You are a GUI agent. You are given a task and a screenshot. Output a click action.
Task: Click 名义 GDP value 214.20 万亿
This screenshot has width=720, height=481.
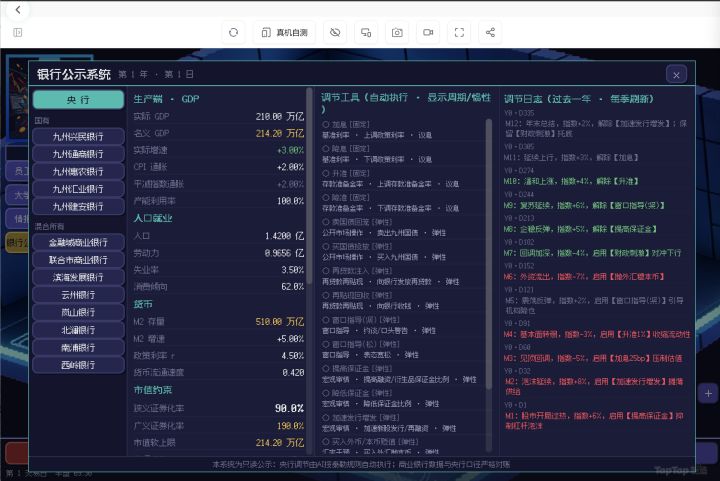coord(280,134)
